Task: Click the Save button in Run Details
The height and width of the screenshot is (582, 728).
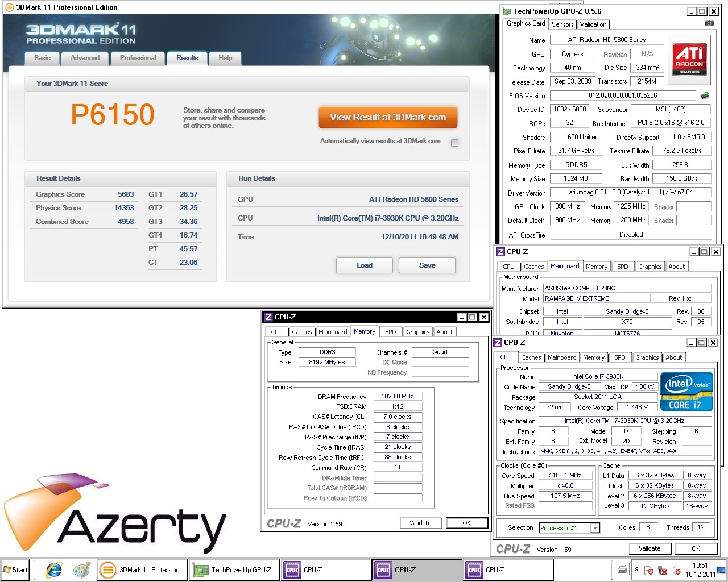Action: [x=427, y=265]
